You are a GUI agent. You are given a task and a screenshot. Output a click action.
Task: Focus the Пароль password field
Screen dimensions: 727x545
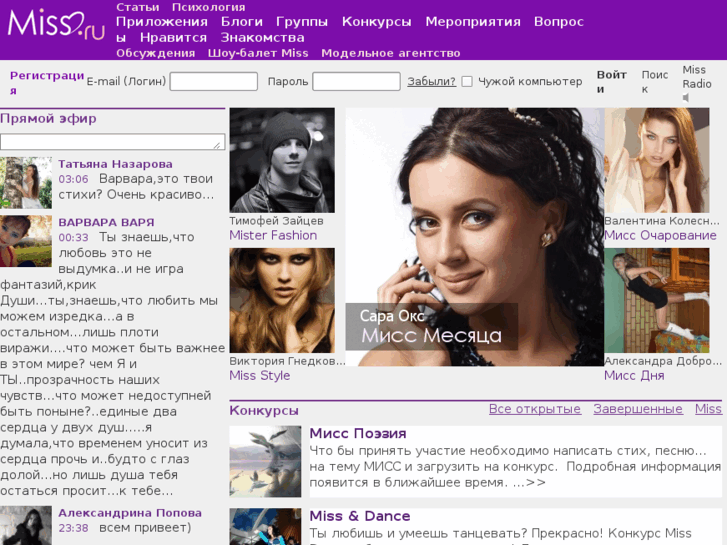(x=356, y=82)
